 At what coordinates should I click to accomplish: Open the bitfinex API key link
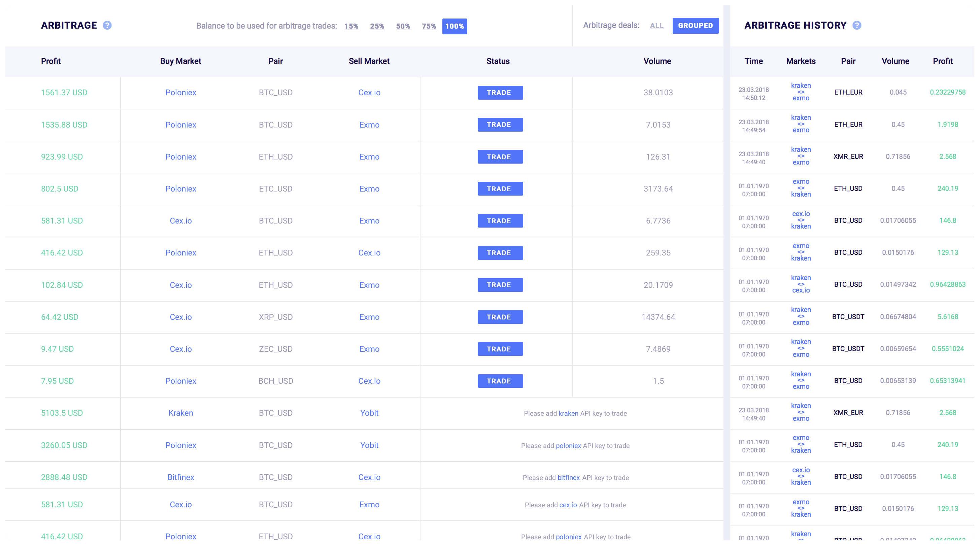[568, 478]
